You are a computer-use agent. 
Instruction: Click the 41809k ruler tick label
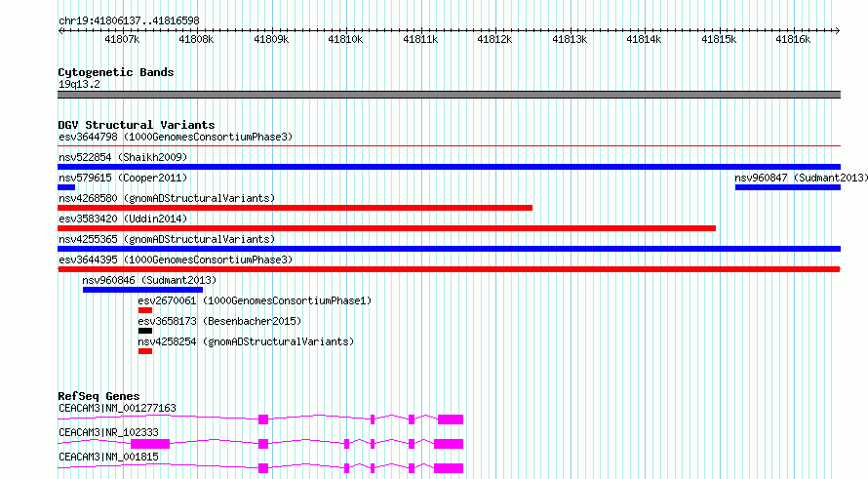tap(271, 39)
